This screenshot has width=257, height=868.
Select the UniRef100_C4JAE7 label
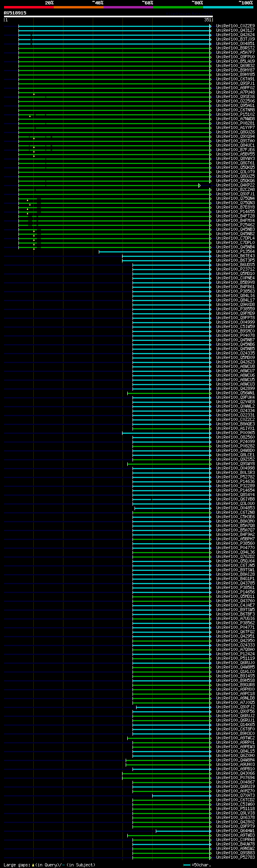(235, 605)
